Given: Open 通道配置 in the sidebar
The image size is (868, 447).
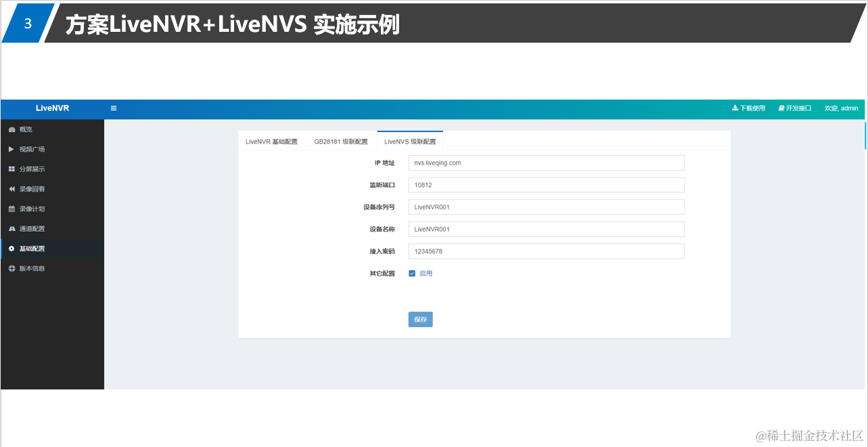Looking at the screenshot, I should click(x=52, y=229).
